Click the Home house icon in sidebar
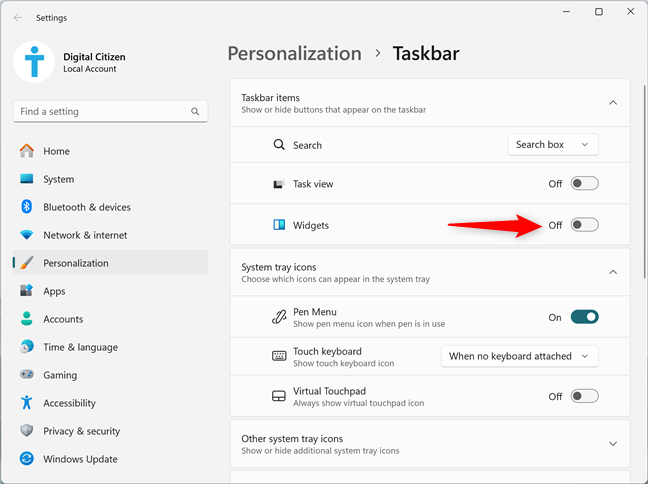648x484 pixels. (26, 151)
